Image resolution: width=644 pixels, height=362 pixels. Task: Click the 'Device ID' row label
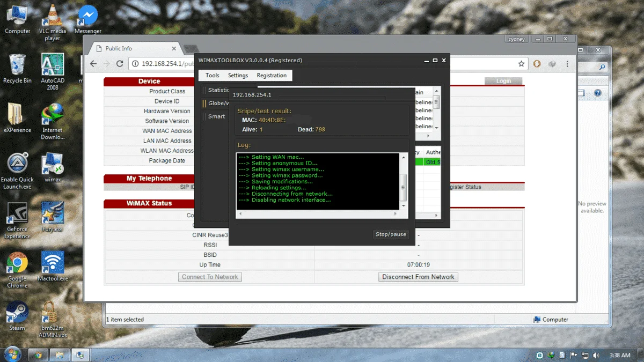click(x=167, y=101)
